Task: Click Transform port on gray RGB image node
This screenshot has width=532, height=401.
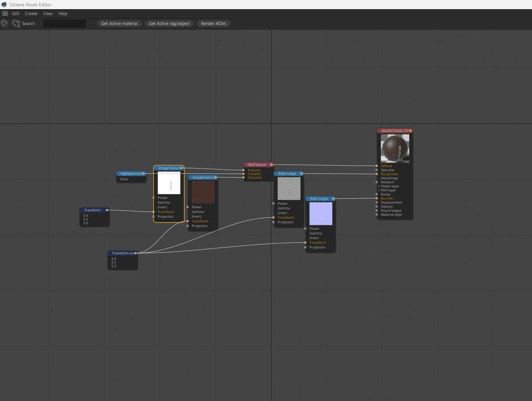Action: (274, 217)
